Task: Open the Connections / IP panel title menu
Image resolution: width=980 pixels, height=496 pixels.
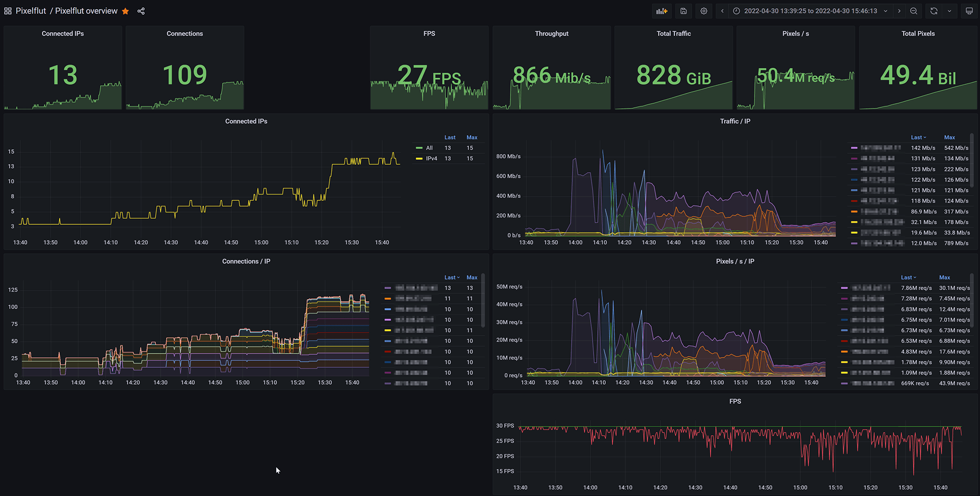Action: pos(246,262)
